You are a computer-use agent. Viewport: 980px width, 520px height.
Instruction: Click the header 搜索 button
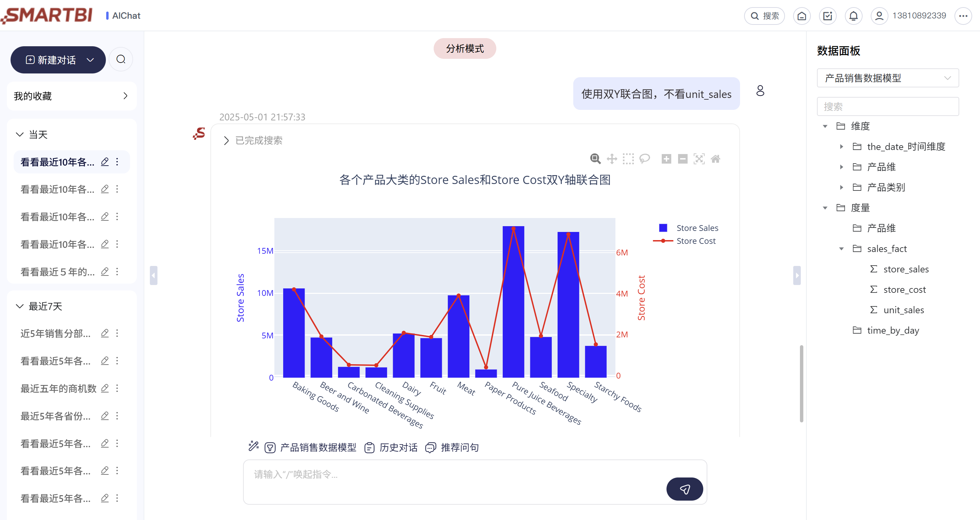click(764, 16)
